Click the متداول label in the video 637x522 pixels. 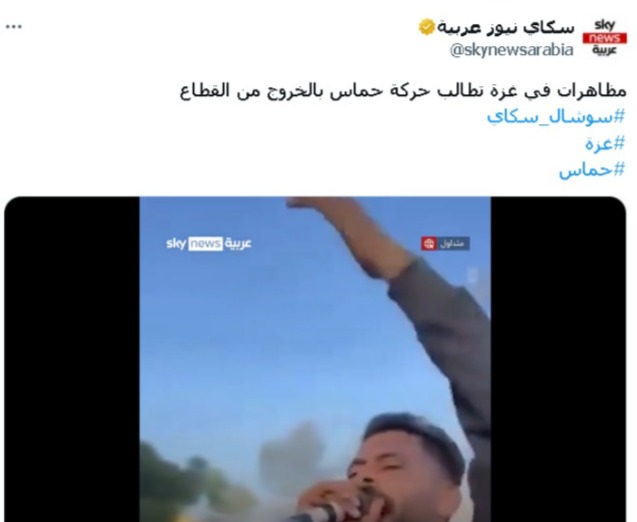click(453, 244)
